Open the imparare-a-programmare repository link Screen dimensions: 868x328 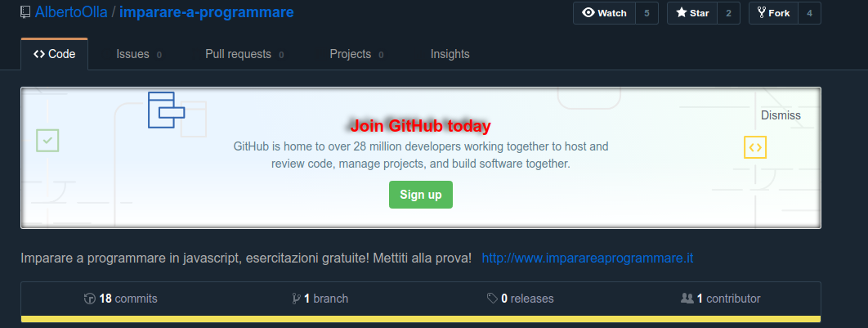(207, 11)
